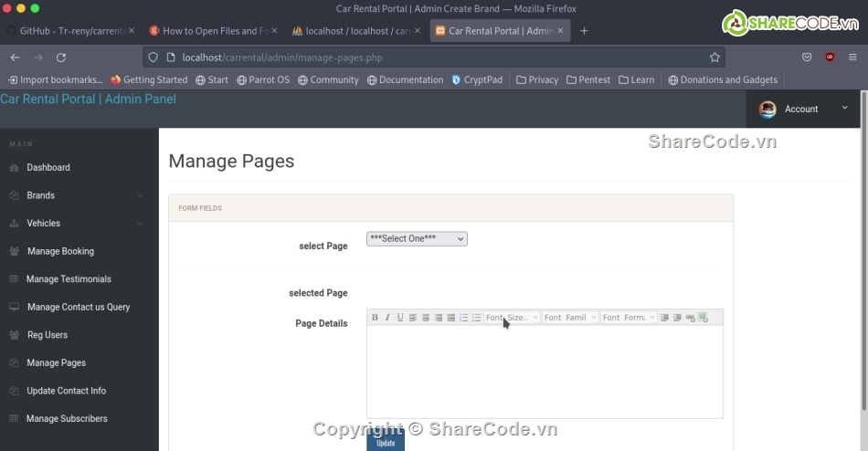Open Font Size dropdown in editor
The height and width of the screenshot is (451, 868).
512,318
